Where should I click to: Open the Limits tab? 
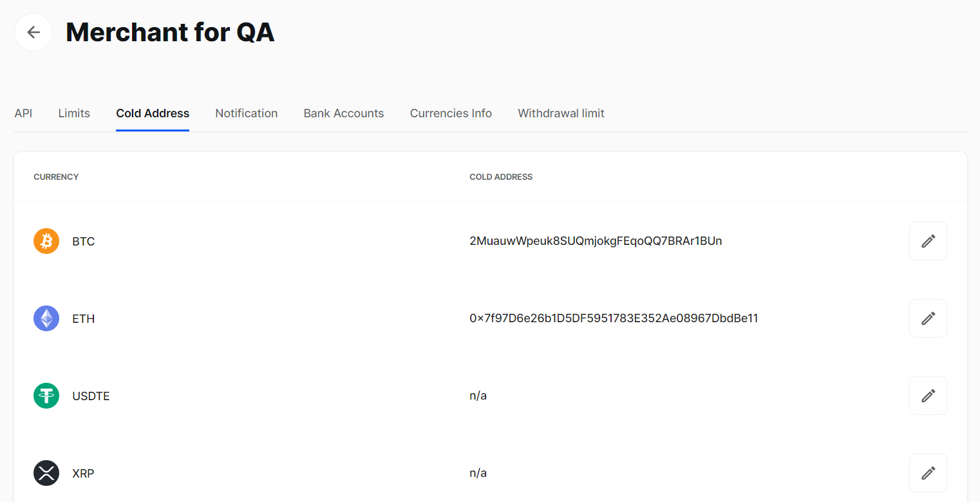coord(74,113)
